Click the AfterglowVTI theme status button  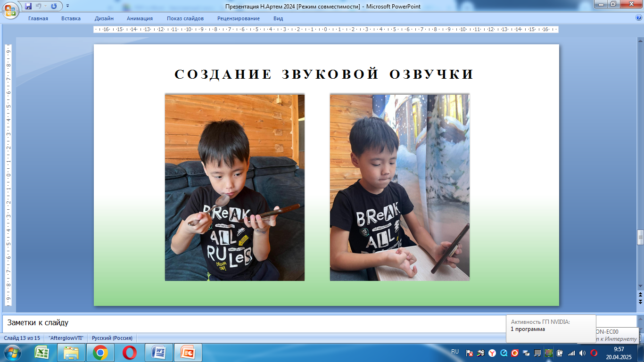click(x=66, y=338)
